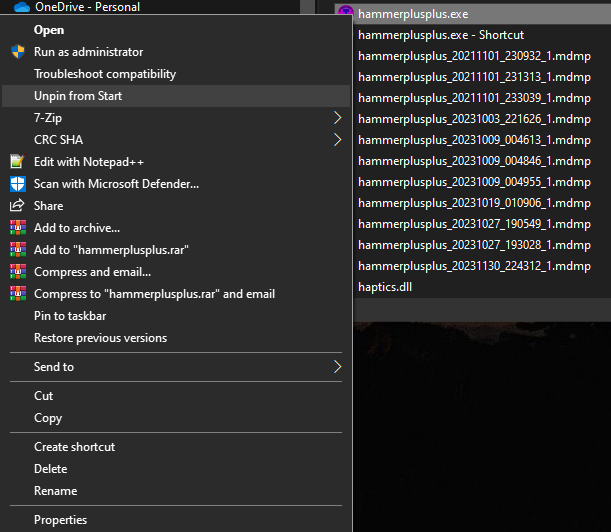
Task: Select Delete from the context menu
Action: (x=176, y=469)
